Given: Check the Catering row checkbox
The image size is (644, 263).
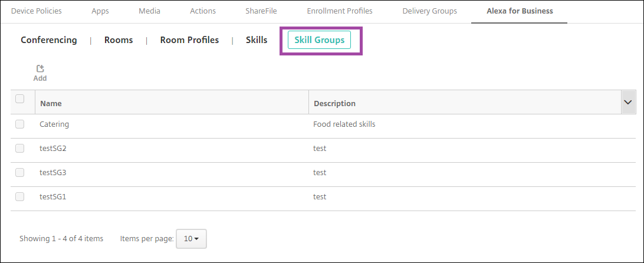Looking at the screenshot, I should pyautogui.click(x=20, y=124).
